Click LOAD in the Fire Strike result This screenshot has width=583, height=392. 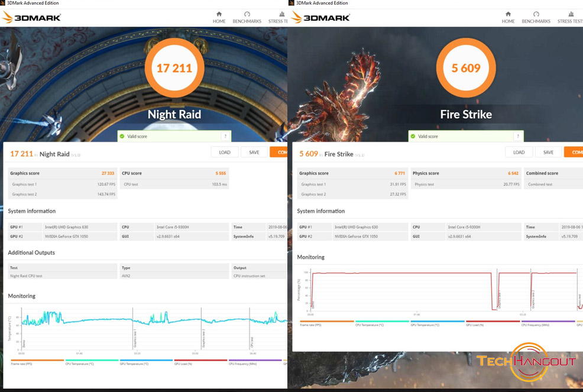pyautogui.click(x=519, y=152)
